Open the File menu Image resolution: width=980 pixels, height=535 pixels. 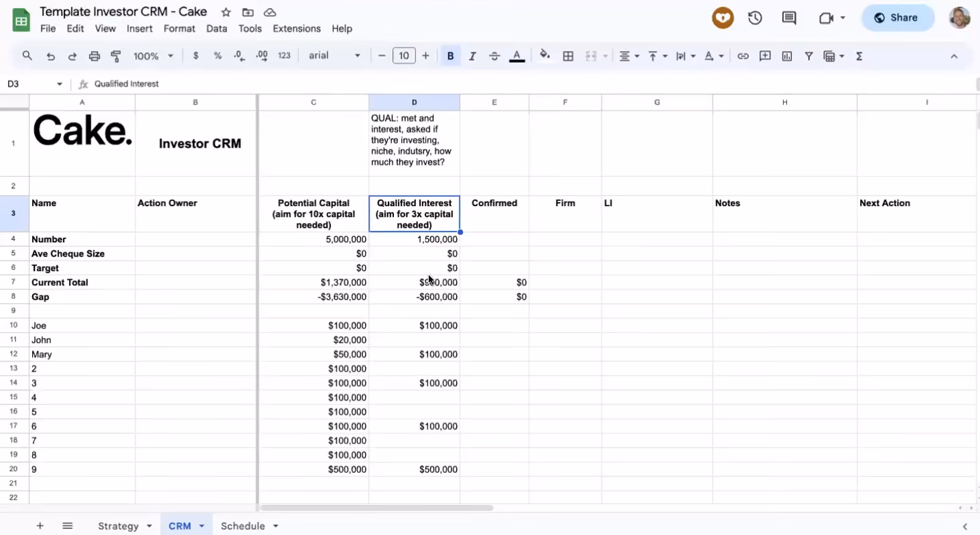coord(48,29)
